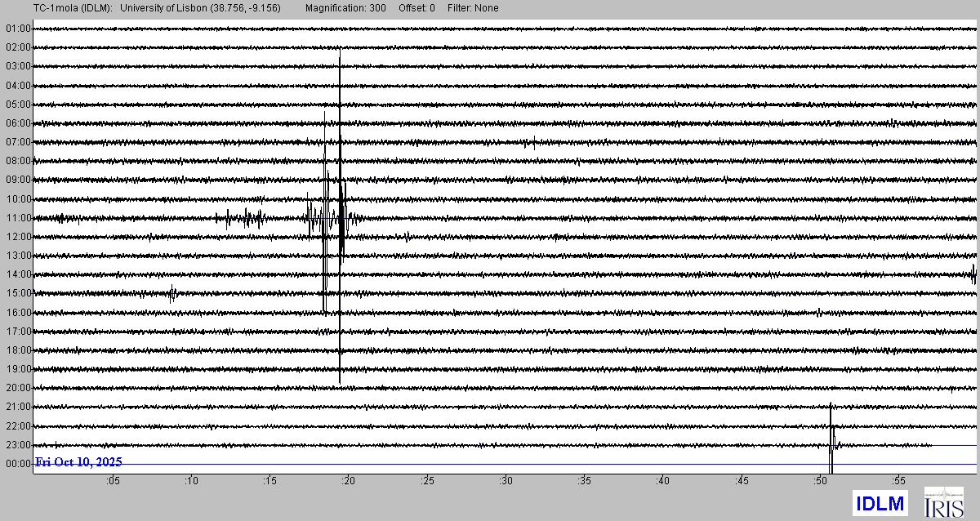The height and width of the screenshot is (521, 980).
Task: Click the Magnification: 300 header text
Action: tap(348, 8)
